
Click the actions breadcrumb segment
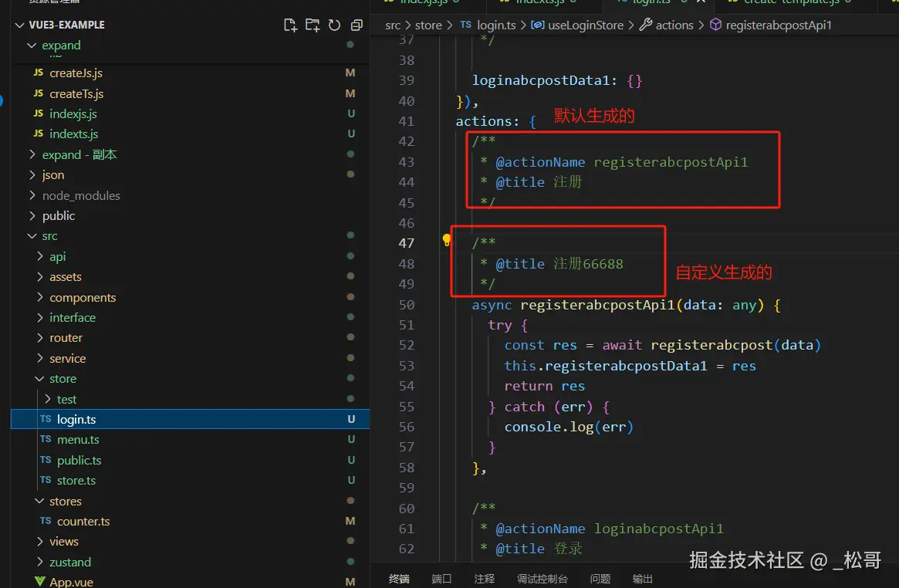point(674,25)
